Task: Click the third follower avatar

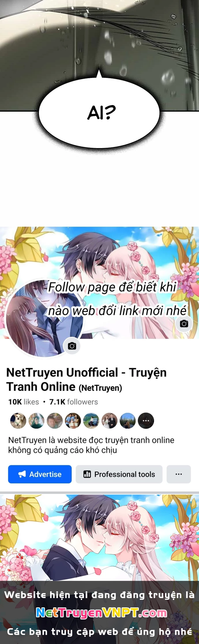Action: (x=55, y=421)
